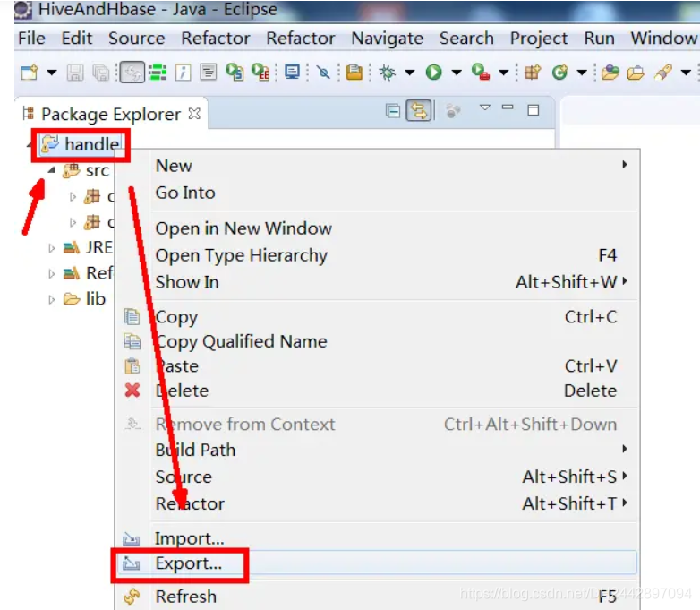Click the New Java Class icon
The height and width of the screenshot is (610, 700).
point(559,72)
